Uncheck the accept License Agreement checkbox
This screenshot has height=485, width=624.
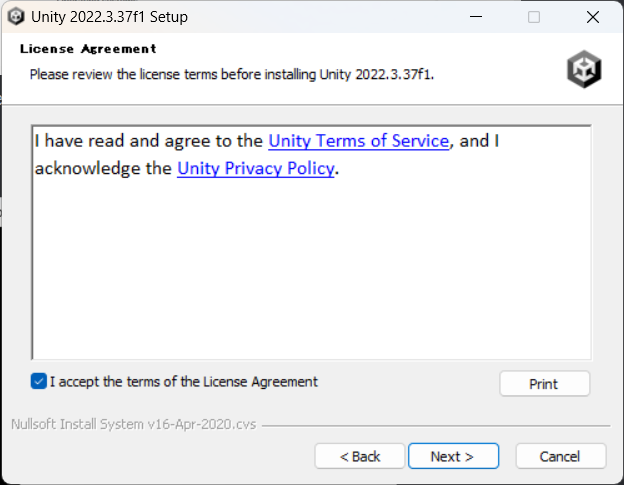[39, 381]
